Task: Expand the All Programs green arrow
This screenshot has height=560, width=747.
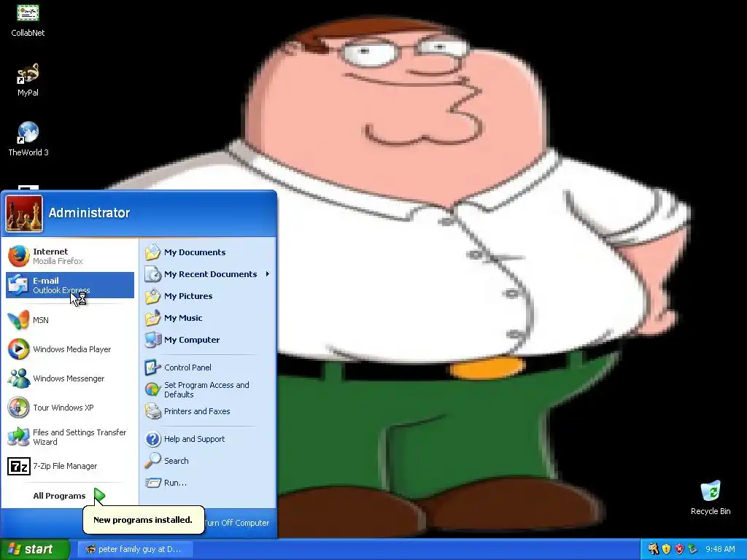Action: coord(99,496)
